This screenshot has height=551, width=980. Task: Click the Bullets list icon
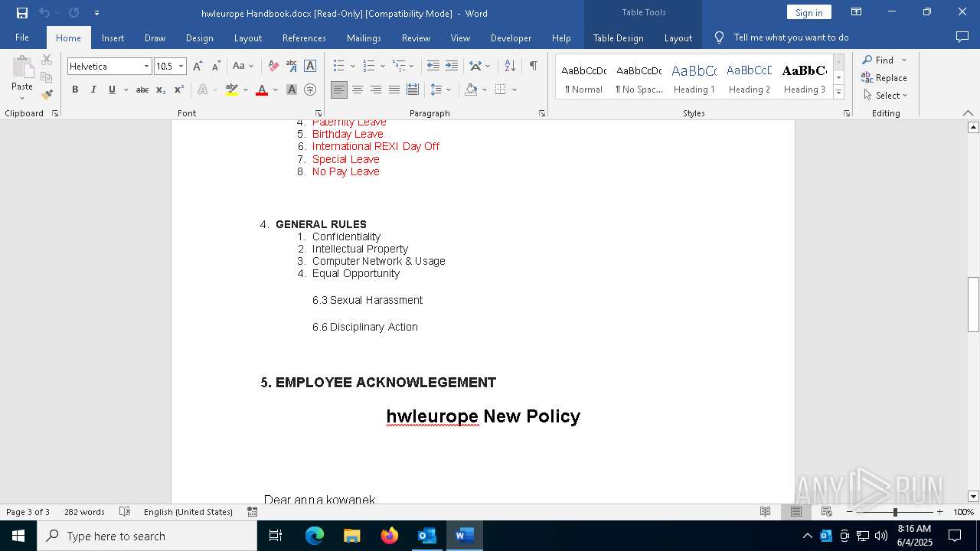[339, 66]
